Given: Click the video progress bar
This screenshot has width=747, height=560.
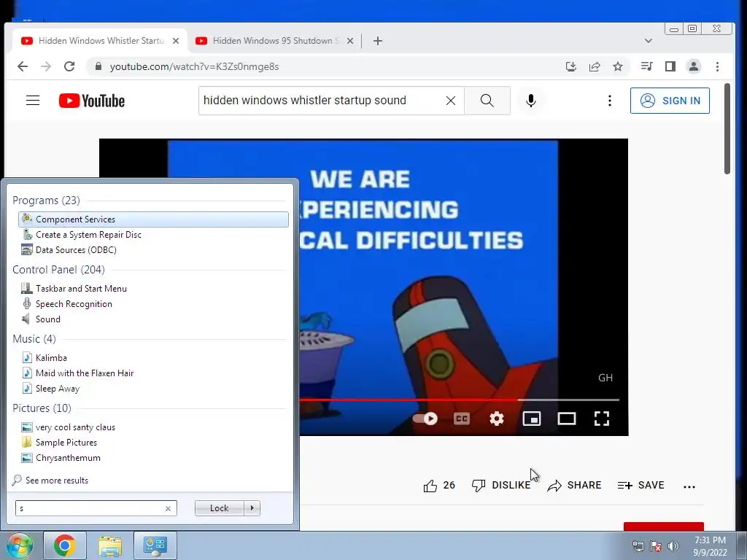Looking at the screenshot, I should 460,400.
